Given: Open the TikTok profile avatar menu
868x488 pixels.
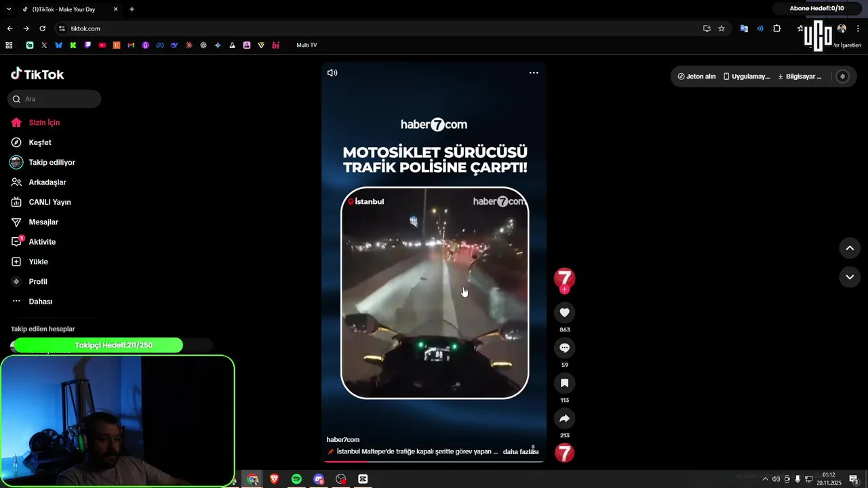Looking at the screenshot, I should click(x=842, y=77).
